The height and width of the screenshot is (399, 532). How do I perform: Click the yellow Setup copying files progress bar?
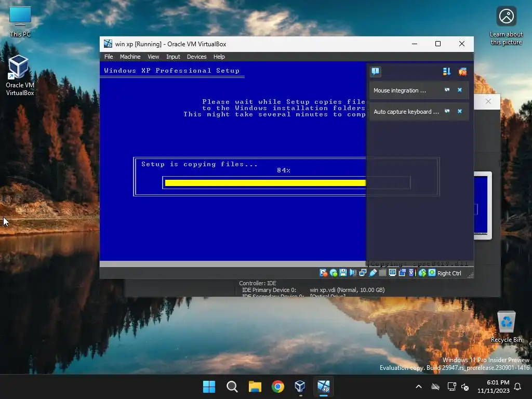[x=265, y=183]
